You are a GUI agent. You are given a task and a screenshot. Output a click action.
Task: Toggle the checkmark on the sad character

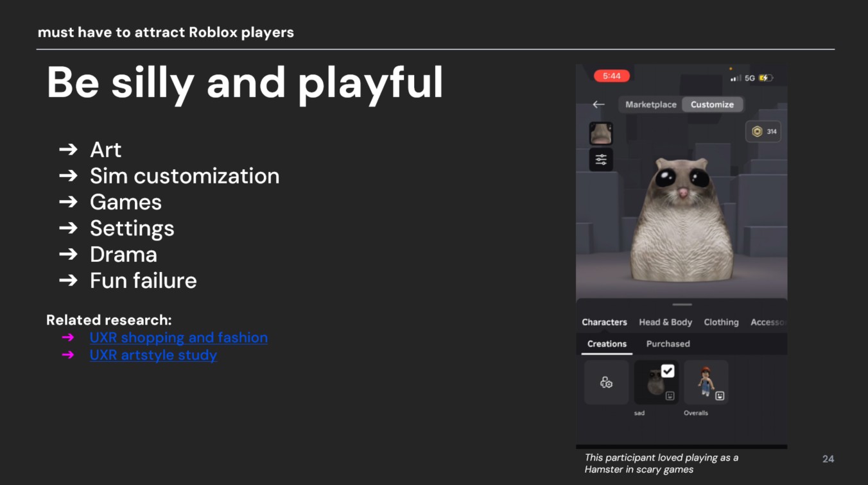pyautogui.click(x=668, y=371)
